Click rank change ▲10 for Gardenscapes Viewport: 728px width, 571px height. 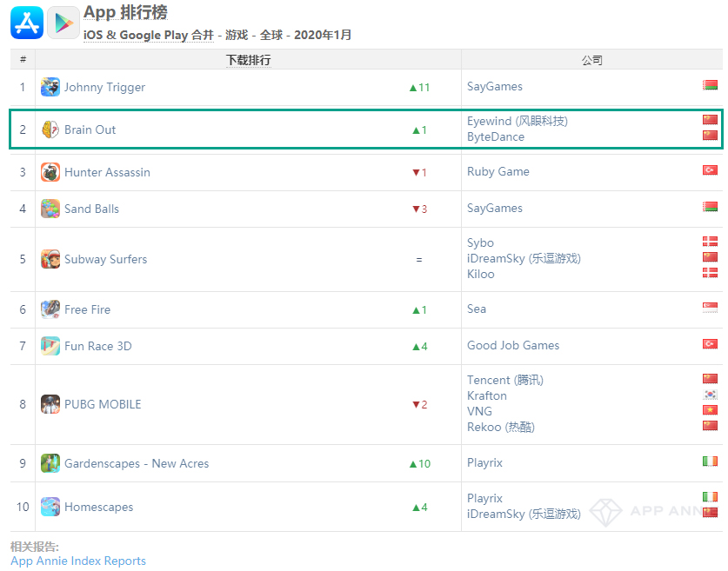420,463
